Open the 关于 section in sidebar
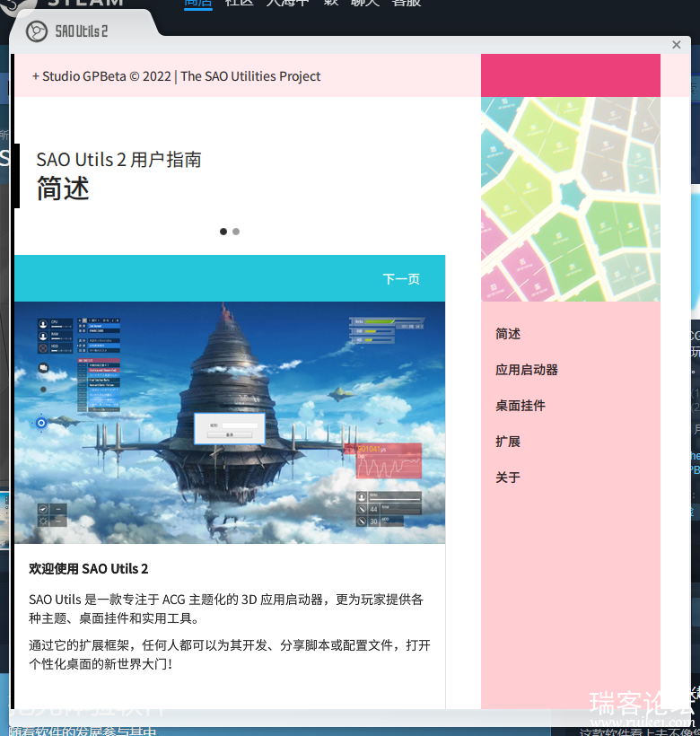 (x=508, y=478)
